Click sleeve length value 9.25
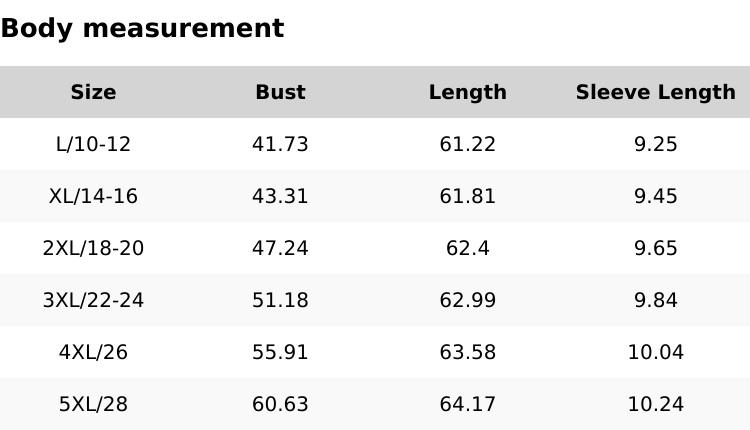The image size is (750, 430). pyautogui.click(x=655, y=144)
